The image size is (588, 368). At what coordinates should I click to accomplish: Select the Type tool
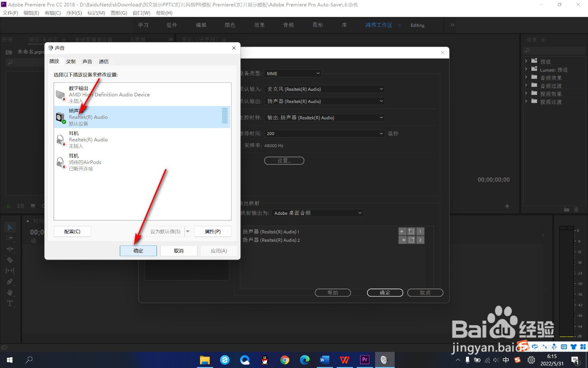coord(10,304)
